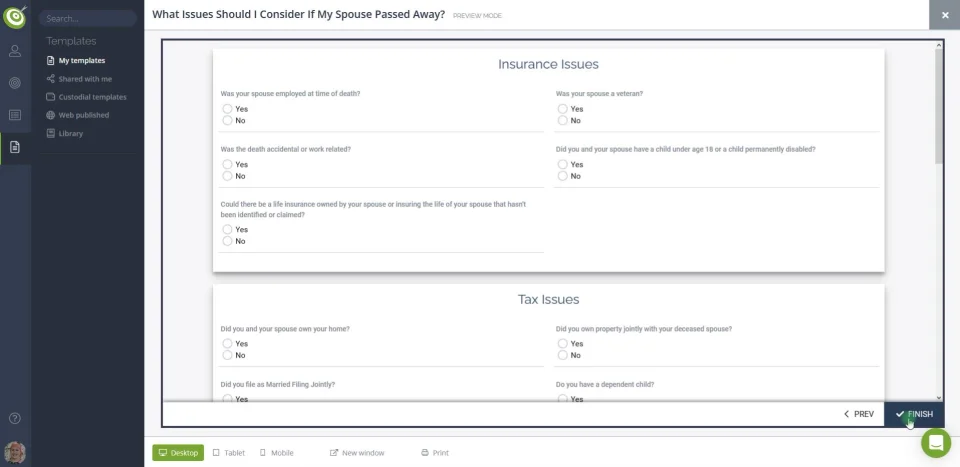Screen dimensions: 960x467
Task: Switch preview to Tablet view
Action: pos(229,453)
